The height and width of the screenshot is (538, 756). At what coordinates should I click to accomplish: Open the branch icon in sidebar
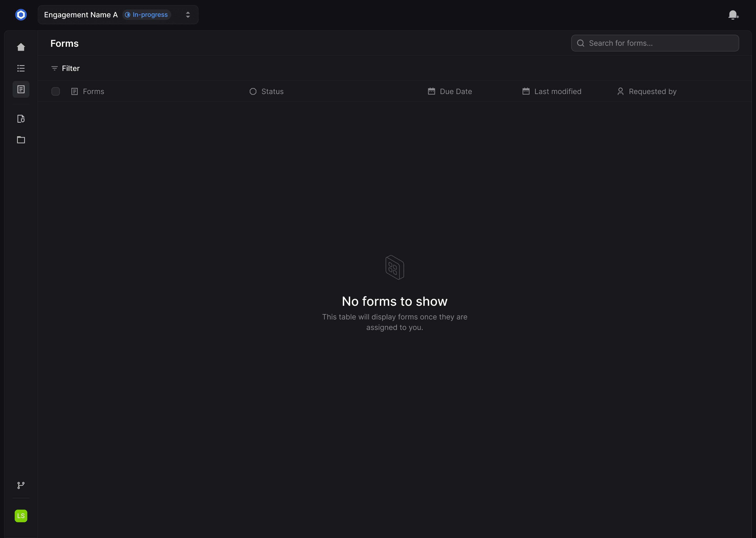pos(21,485)
